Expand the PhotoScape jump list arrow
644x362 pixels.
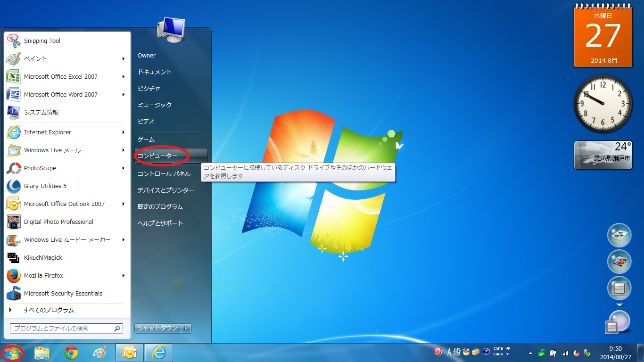coord(123,168)
